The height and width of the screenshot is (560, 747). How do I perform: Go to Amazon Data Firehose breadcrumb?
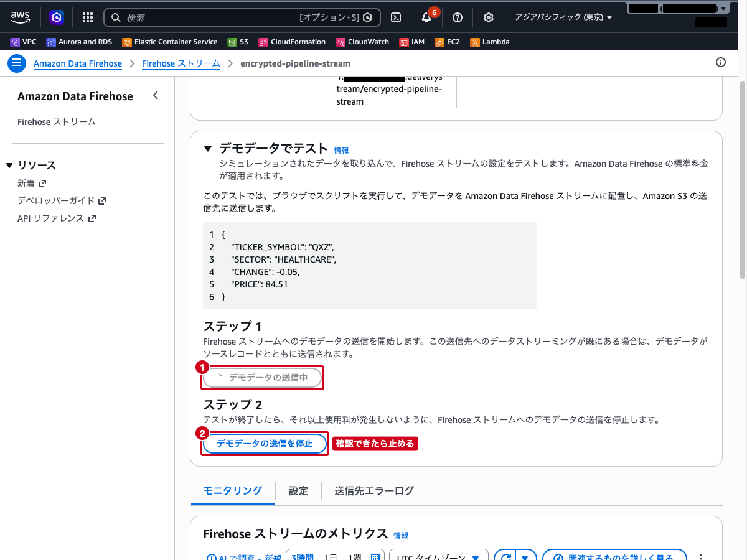click(x=78, y=63)
